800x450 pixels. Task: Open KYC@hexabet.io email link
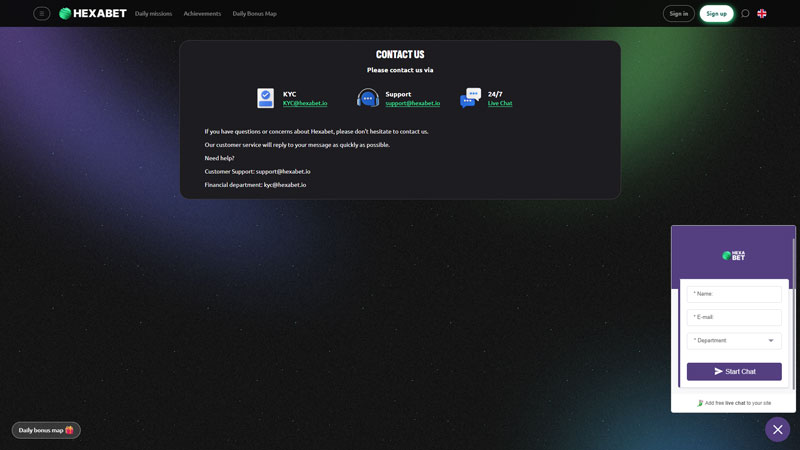(x=305, y=103)
